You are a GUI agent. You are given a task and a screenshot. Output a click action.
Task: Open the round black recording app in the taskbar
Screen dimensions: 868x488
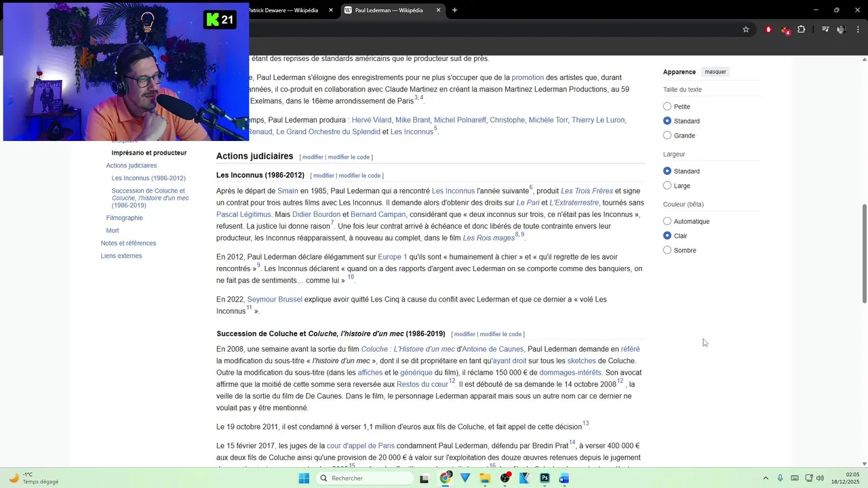(x=505, y=478)
